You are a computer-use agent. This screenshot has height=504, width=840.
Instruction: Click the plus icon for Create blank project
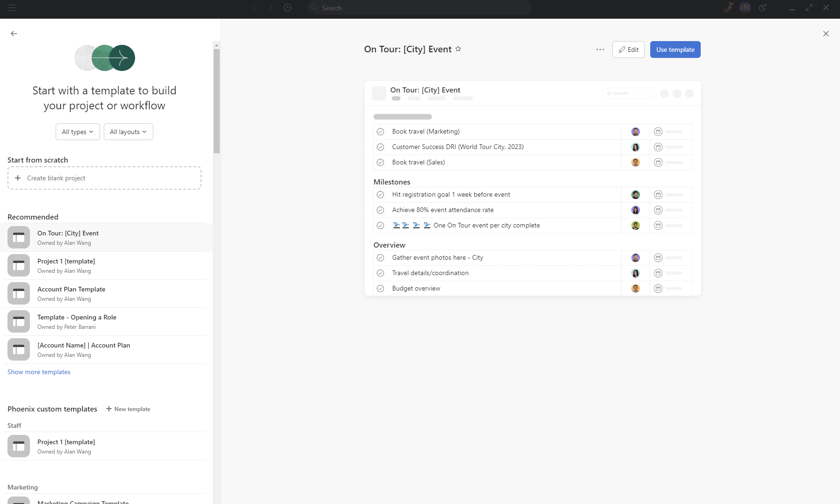tap(18, 178)
